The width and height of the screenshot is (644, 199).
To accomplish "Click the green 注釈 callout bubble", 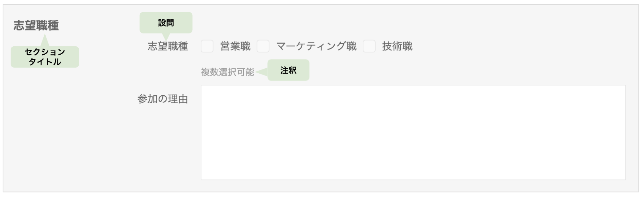I will pos(289,70).
